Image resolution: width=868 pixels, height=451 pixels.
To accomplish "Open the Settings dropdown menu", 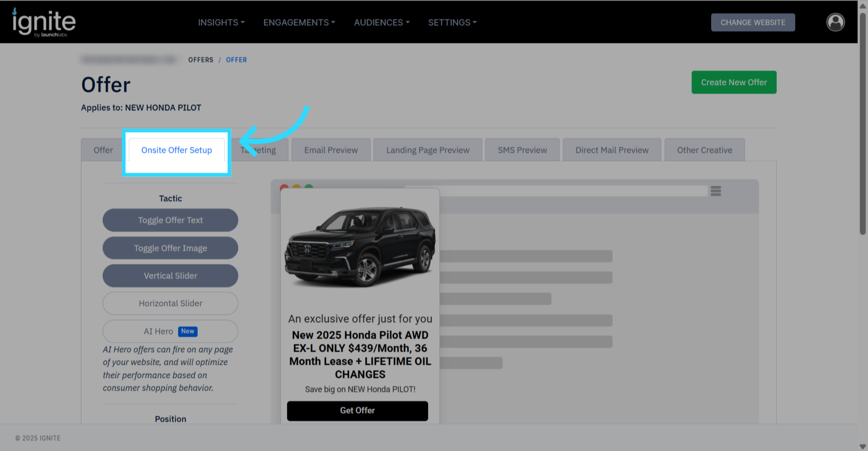I will click(x=452, y=22).
